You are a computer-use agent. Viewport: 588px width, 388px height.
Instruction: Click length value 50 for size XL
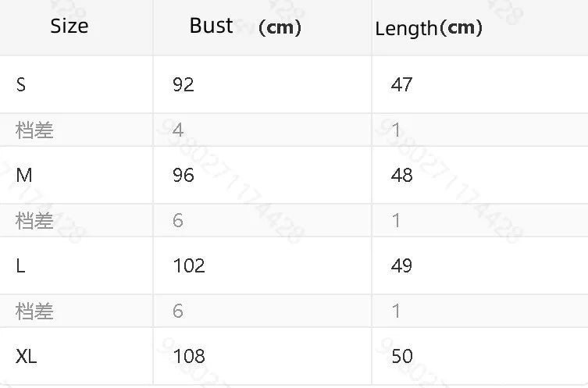(402, 356)
